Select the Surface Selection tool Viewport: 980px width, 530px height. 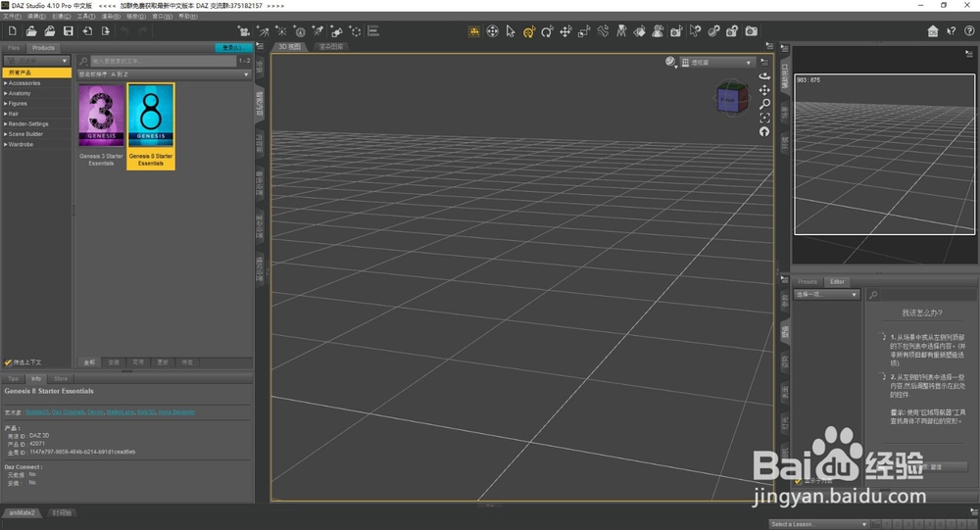639,31
